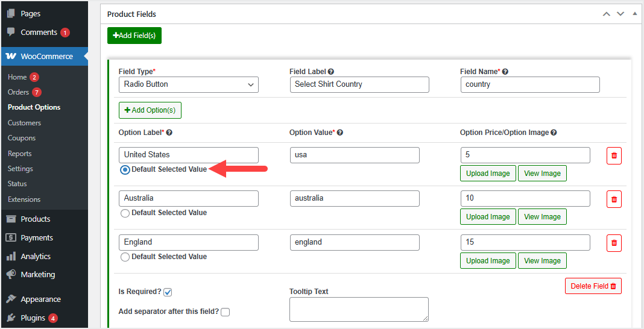Click the Option Price/Option Image help icon
This screenshot has width=644, height=329.
click(x=554, y=133)
